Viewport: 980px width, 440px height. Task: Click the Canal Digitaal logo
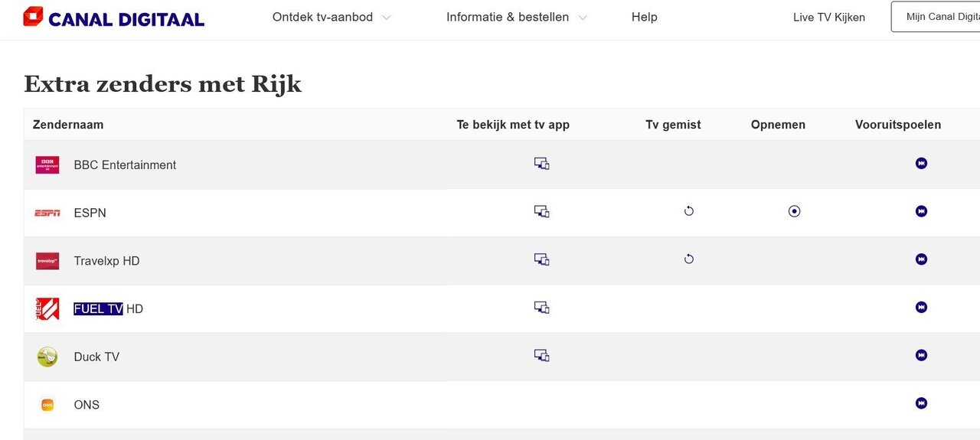(113, 18)
